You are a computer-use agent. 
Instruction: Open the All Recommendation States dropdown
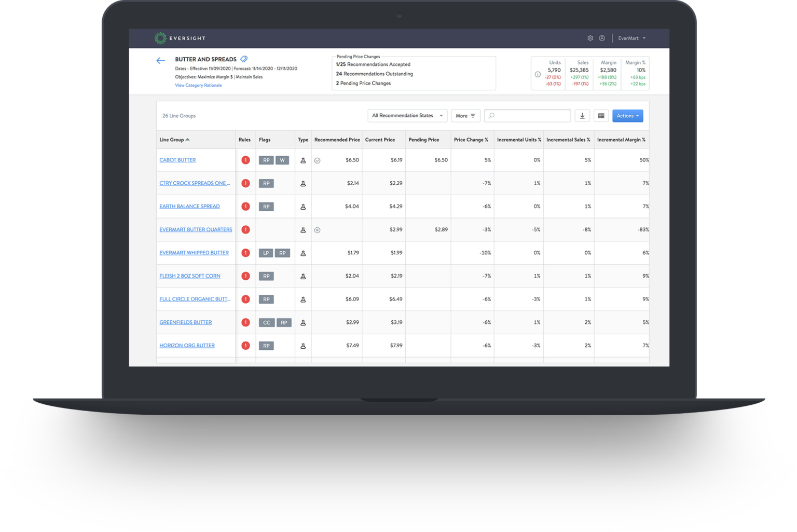point(407,115)
